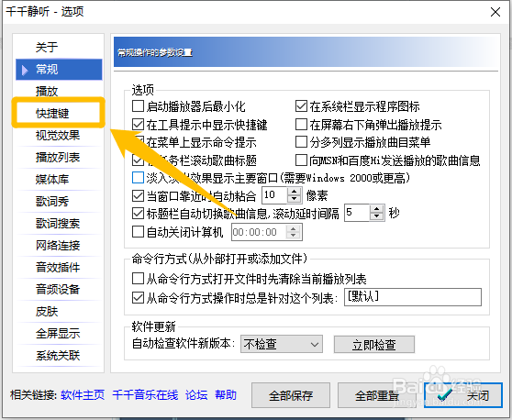Open the 自动检查软件新版本 dropdown

[282, 344]
